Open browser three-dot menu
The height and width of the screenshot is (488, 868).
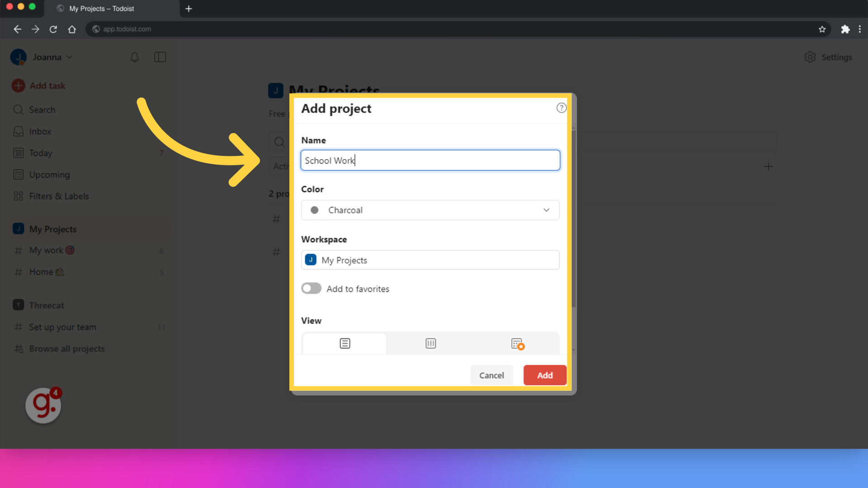click(x=859, y=29)
